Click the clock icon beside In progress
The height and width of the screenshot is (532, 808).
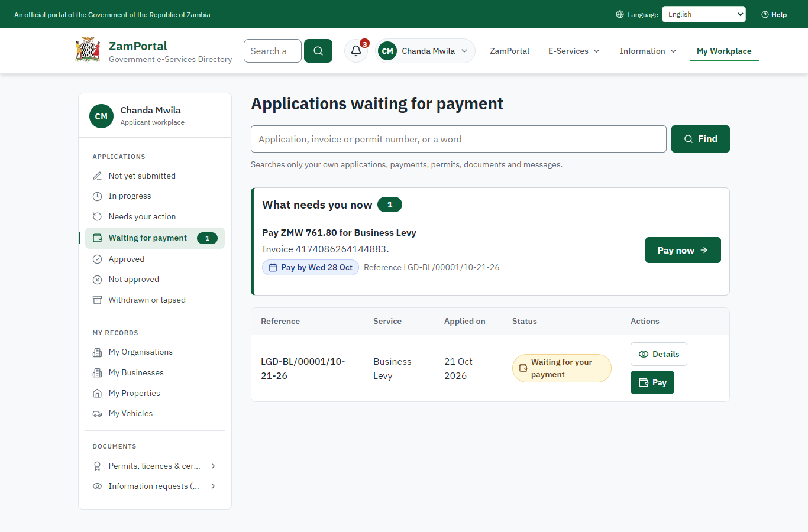98,196
